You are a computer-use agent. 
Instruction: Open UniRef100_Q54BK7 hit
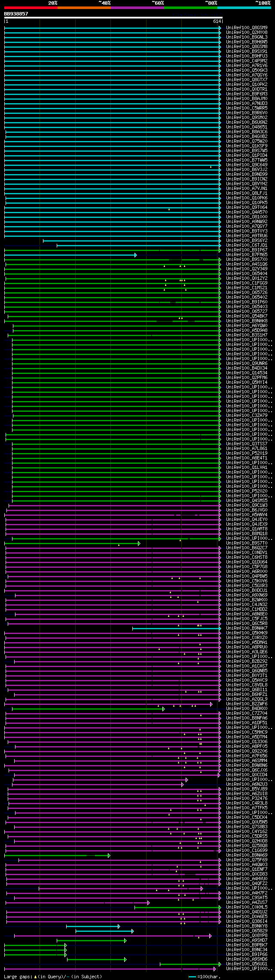[247, 316]
